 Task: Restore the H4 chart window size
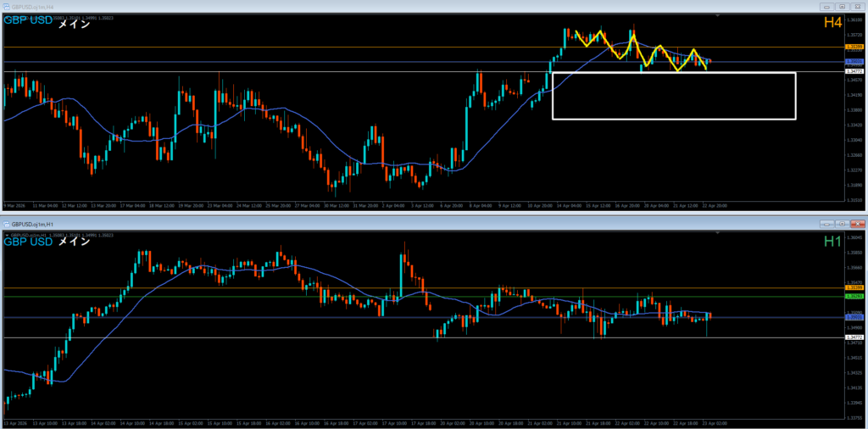[x=842, y=6]
